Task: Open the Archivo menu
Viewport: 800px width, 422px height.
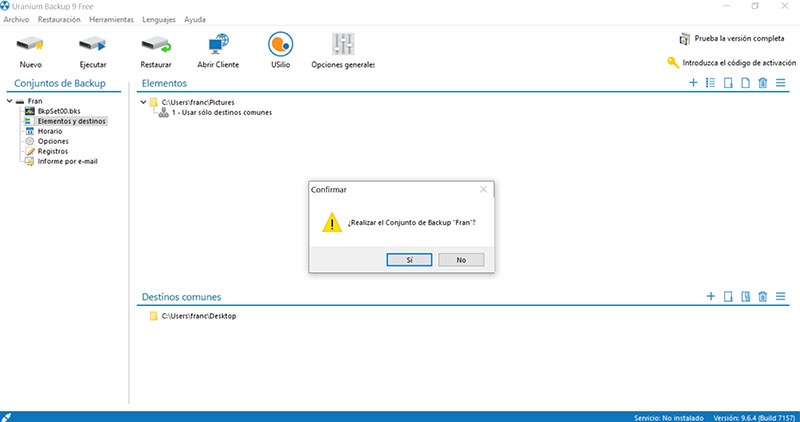Action: coord(16,19)
